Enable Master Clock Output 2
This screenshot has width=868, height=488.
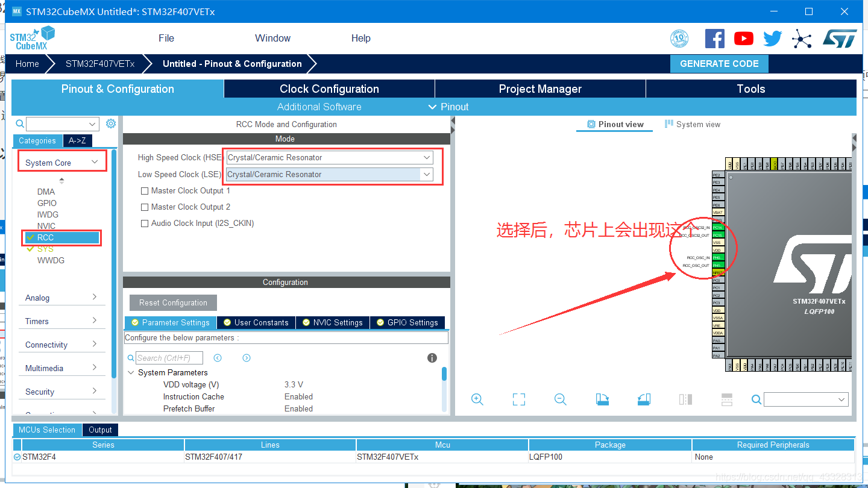click(145, 207)
